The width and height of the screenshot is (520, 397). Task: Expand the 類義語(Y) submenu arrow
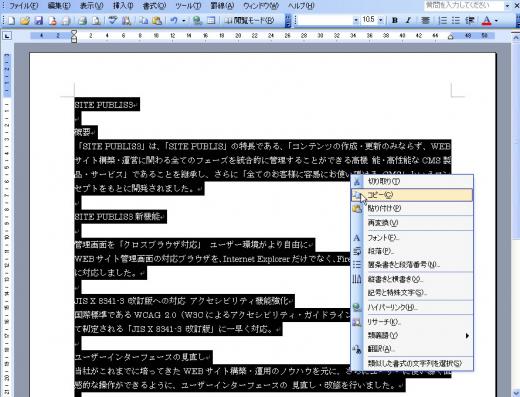pyautogui.click(x=467, y=336)
